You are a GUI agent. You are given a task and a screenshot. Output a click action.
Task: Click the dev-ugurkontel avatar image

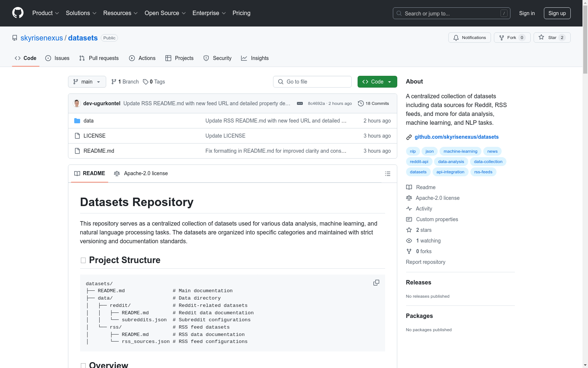click(x=77, y=103)
